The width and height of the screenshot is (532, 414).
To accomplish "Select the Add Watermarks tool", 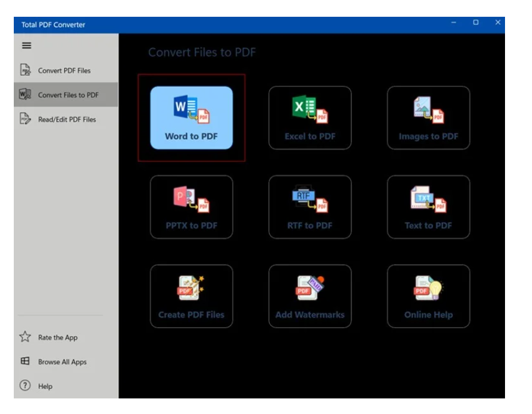I will pos(310,295).
